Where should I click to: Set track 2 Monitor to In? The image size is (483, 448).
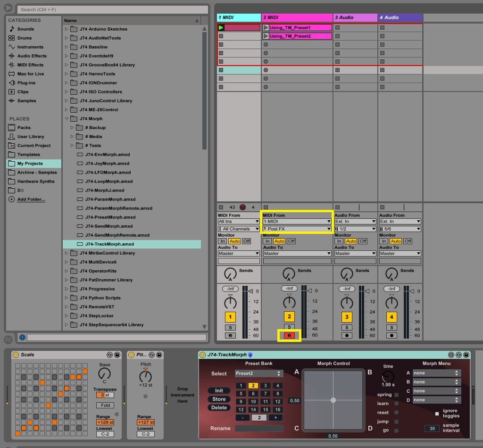tap(268, 241)
